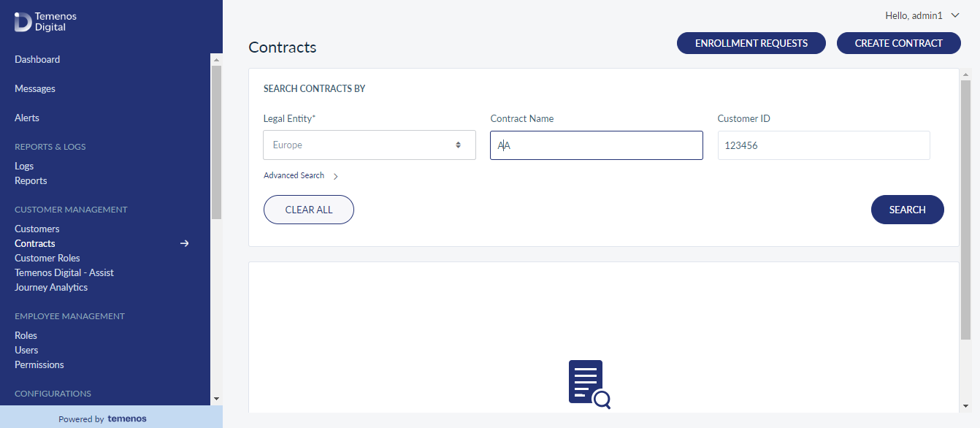Click the Search button
980x428 pixels.
(x=908, y=210)
